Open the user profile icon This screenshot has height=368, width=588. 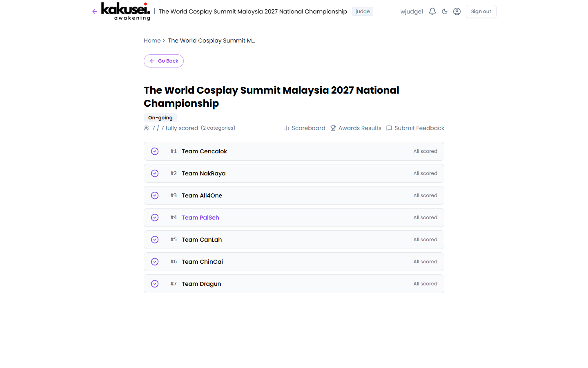[457, 11]
